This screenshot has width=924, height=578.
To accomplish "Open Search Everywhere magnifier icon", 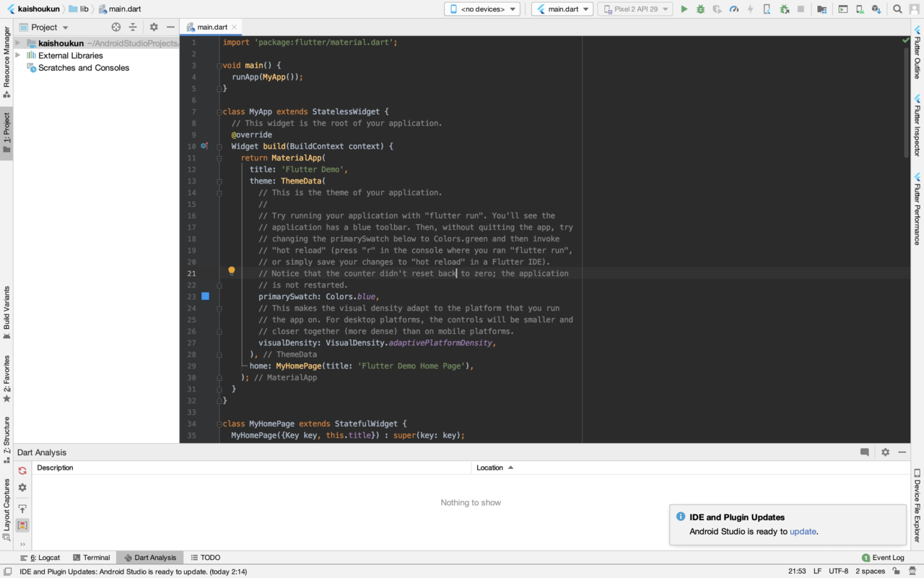I will pos(897,9).
